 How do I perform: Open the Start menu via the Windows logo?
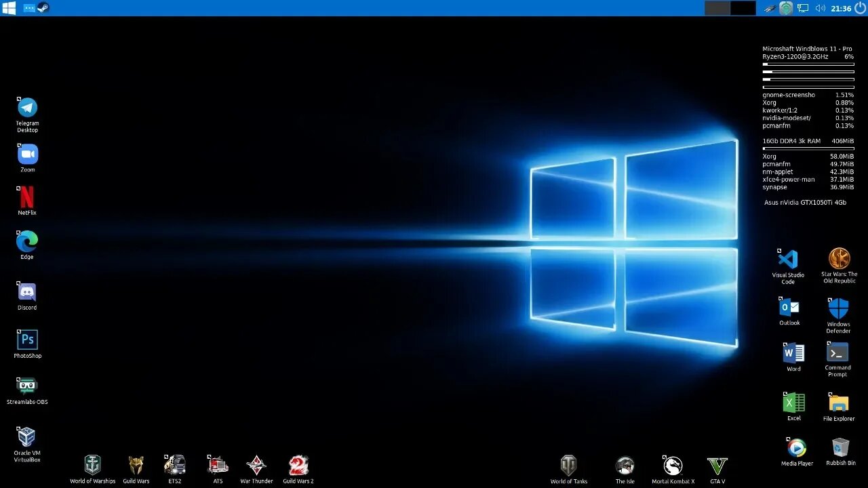tap(9, 8)
